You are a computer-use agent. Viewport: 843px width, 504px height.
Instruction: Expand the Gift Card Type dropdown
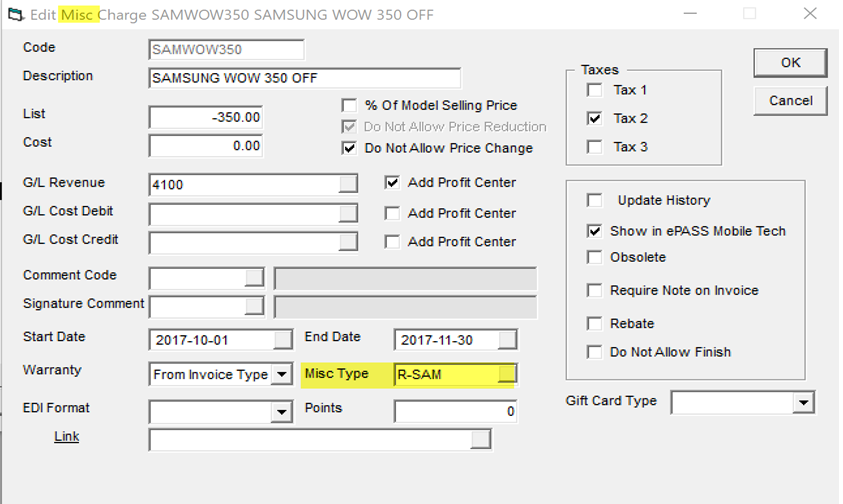(x=803, y=402)
